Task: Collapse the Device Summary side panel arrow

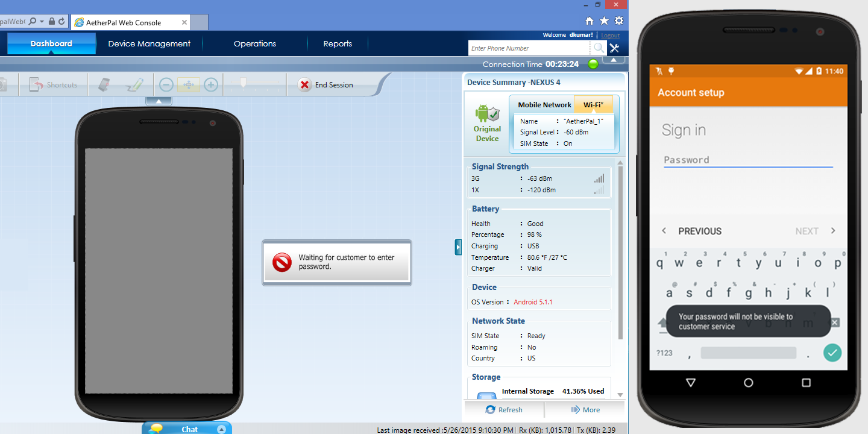Action: click(458, 247)
